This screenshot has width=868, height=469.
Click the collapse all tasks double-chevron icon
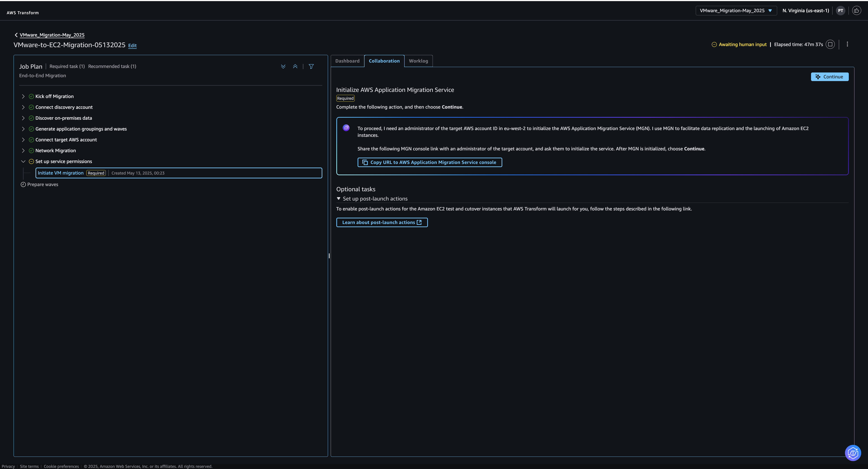(295, 67)
